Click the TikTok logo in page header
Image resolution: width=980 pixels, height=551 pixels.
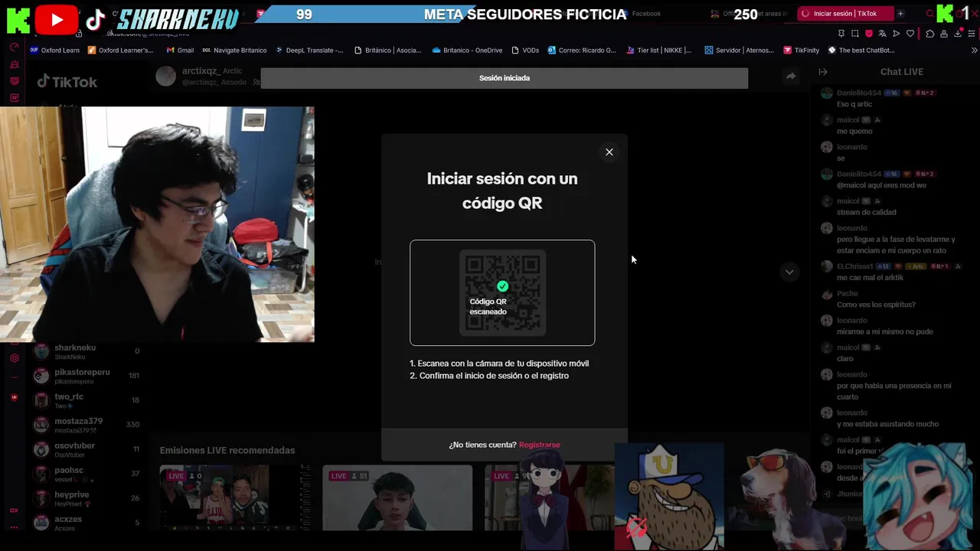point(67,82)
